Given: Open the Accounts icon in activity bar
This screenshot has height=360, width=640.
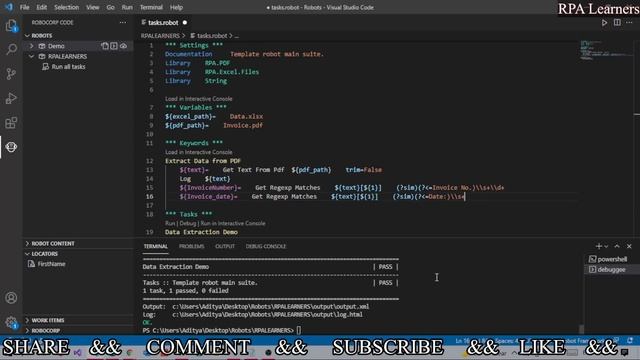Looking at the screenshot, I should [11, 298].
